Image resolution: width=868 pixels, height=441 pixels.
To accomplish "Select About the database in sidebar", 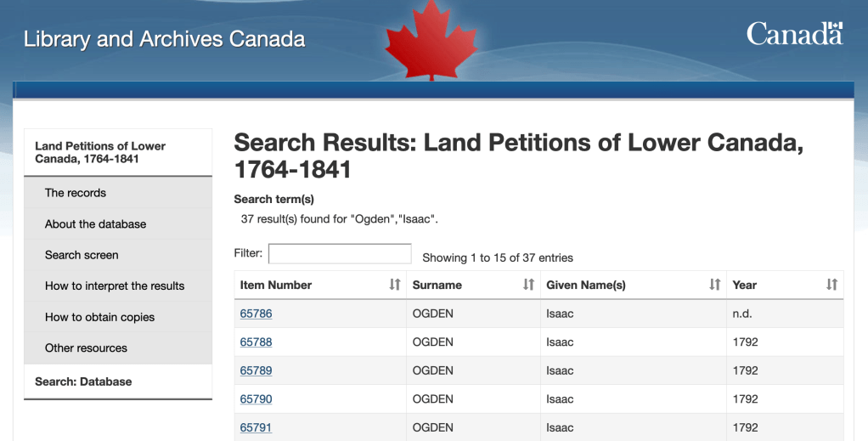I will tap(95, 224).
